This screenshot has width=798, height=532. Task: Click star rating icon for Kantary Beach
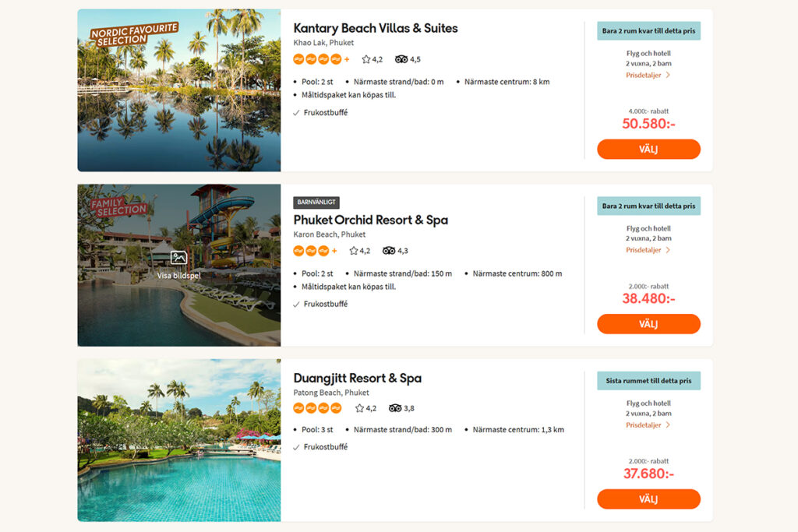tap(366, 59)
